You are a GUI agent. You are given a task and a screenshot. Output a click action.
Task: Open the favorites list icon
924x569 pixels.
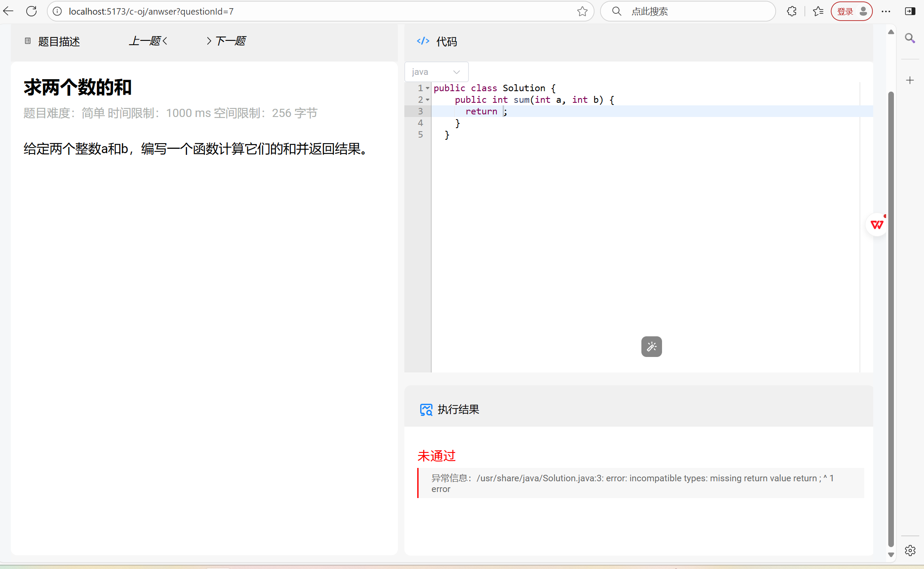click(x=818, y=12)
